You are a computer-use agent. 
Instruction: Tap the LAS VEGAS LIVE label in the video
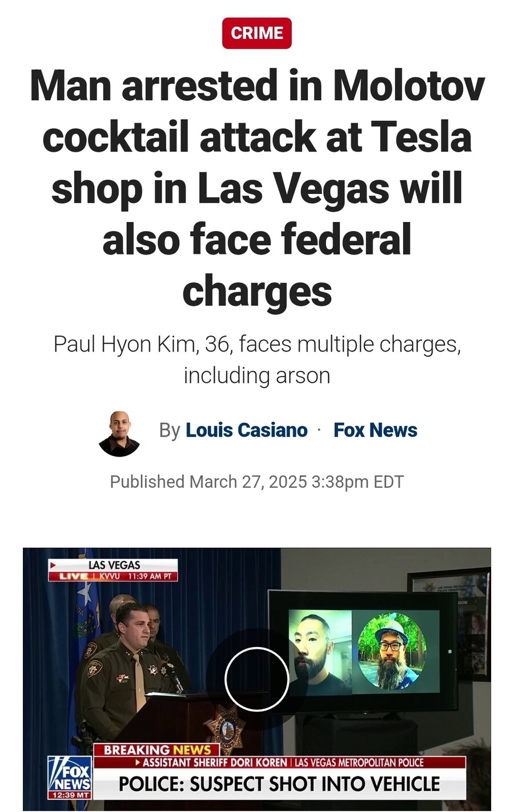click(113, 570)
